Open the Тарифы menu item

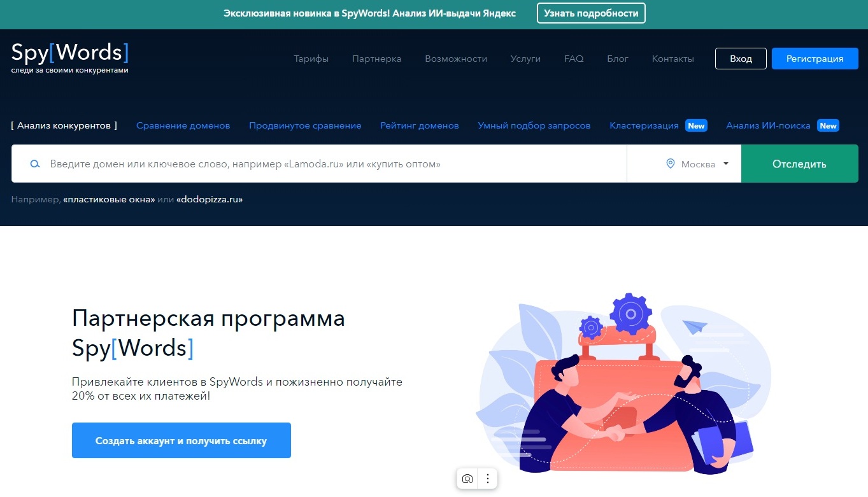[x=311, y=59]
